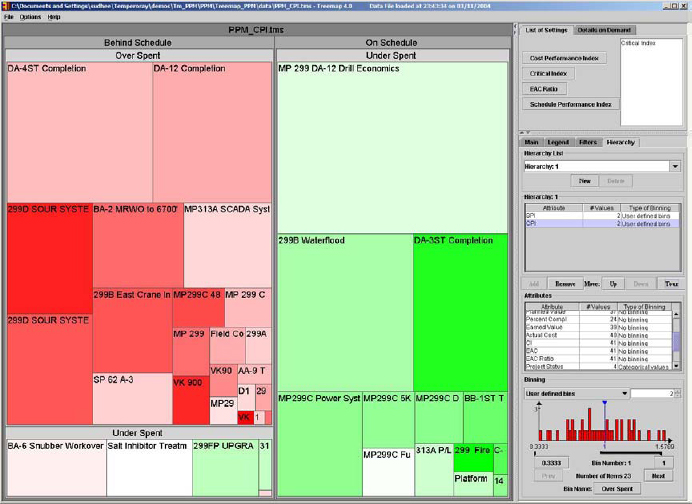
Task: Click the Down move button
Action: click(x=641, y=284)
